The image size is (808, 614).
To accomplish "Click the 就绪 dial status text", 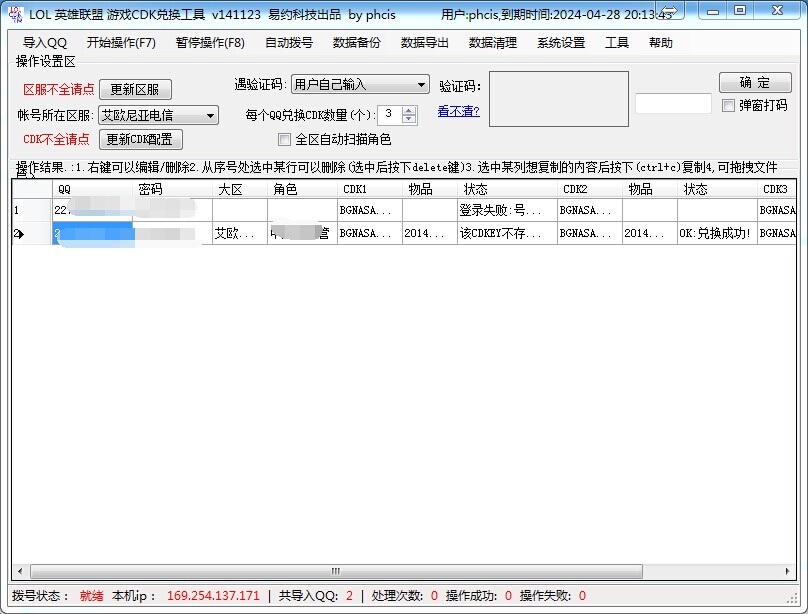I will 91,596.
